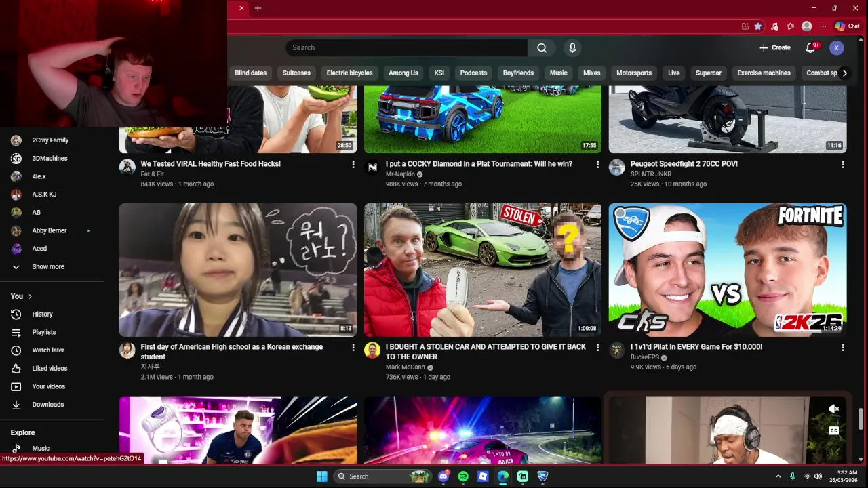Open Spotify from the taskbar
This screenshot has width=868, height=488.
463,476
